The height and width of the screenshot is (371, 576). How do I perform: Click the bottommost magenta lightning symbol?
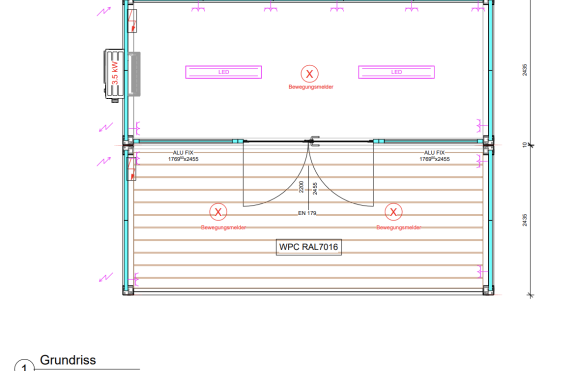(x=106, y=277)
